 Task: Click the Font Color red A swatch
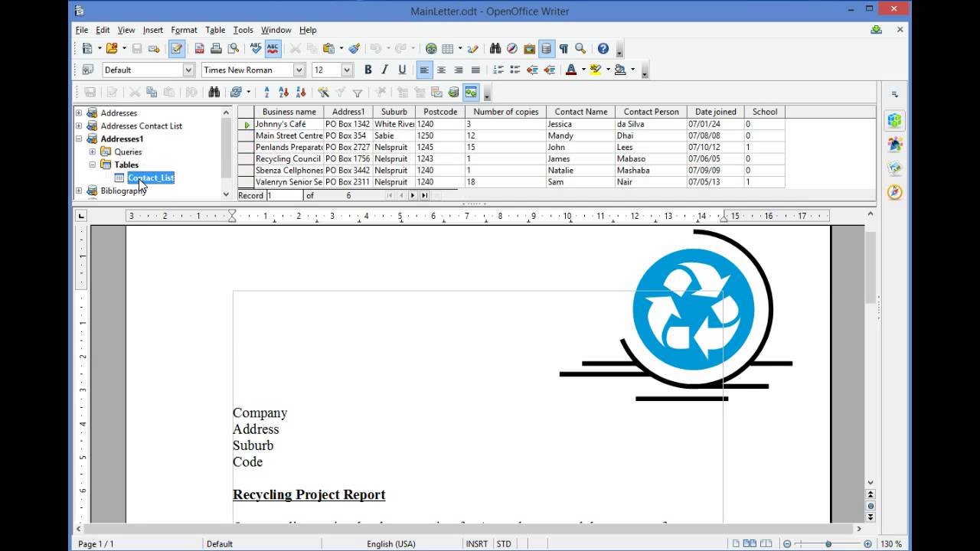570,70
